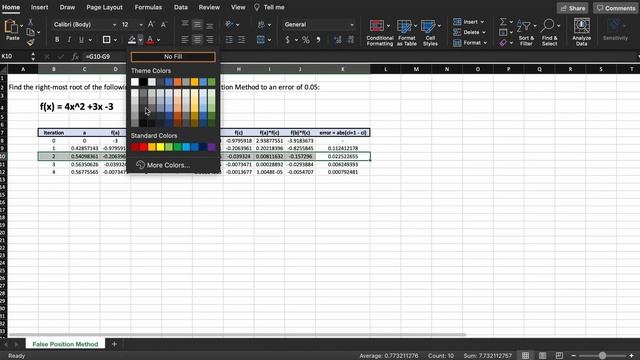The height and width of the screenshot is (360, 640).
Task: Toggle Italic formatting
Action: click(69, 40)
